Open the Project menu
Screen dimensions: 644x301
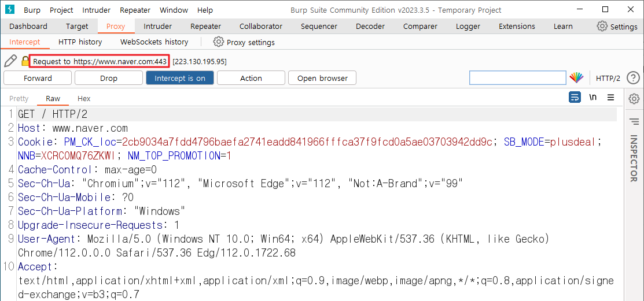[61, 10]
